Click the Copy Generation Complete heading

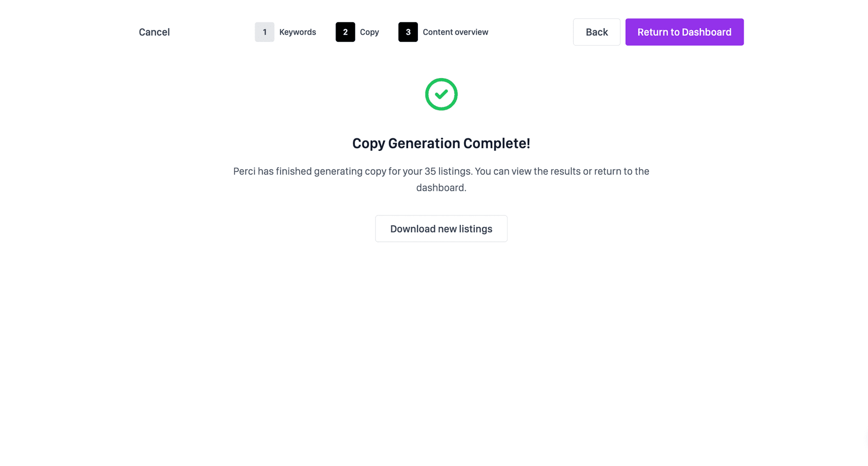[x=441, y=143]
